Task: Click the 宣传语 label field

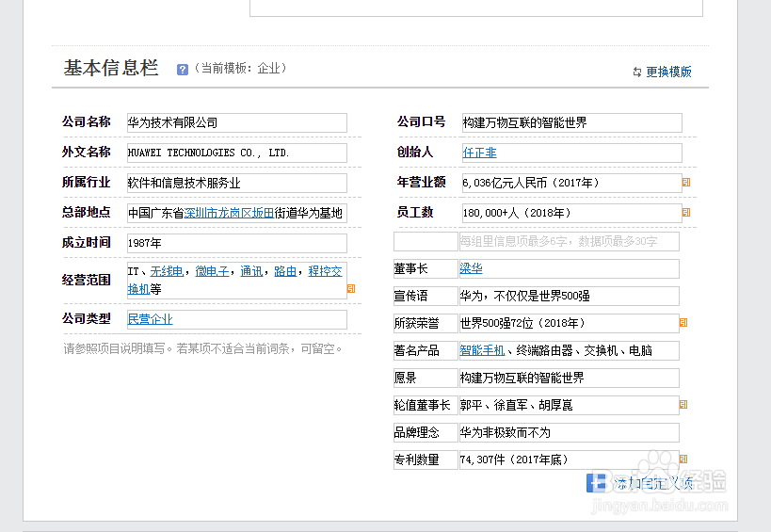Action: point(426,296)
